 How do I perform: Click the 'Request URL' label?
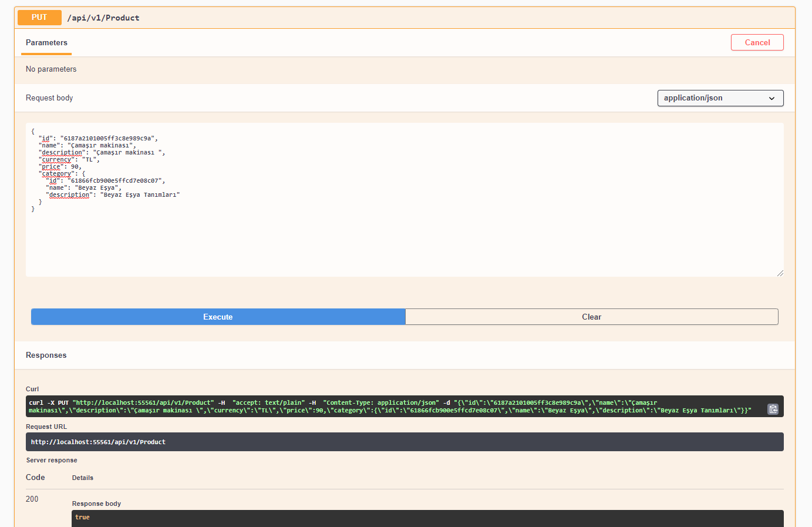[46, 427]
